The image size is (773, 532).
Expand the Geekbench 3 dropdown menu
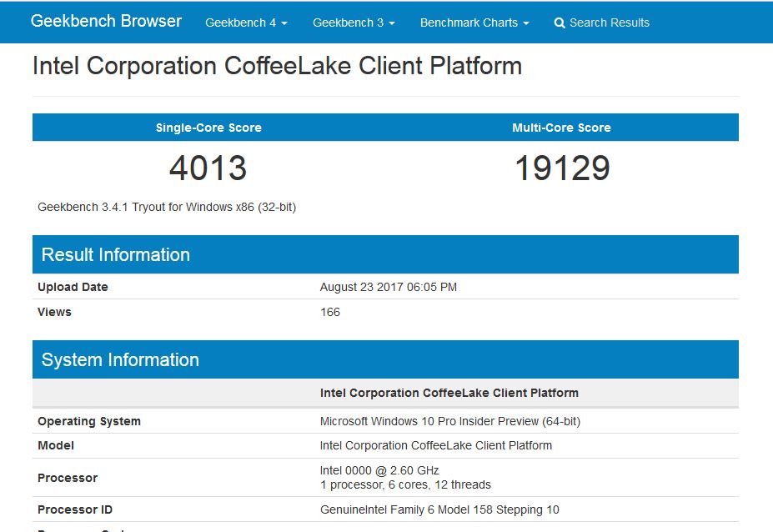tap(354, 23)
